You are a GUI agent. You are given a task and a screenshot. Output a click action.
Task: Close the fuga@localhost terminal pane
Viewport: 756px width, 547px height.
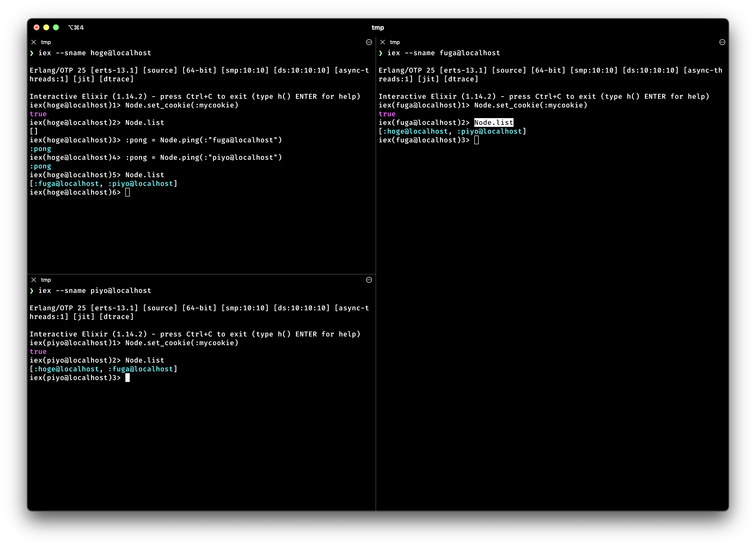coord(382,42)
